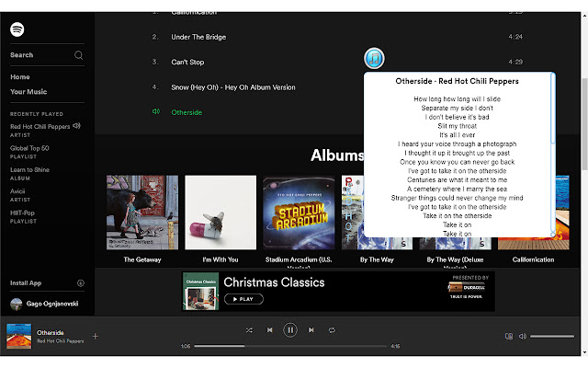Click the Christmas Classics title text
Viewport: 588px width, 368px height.
point(274,282)
